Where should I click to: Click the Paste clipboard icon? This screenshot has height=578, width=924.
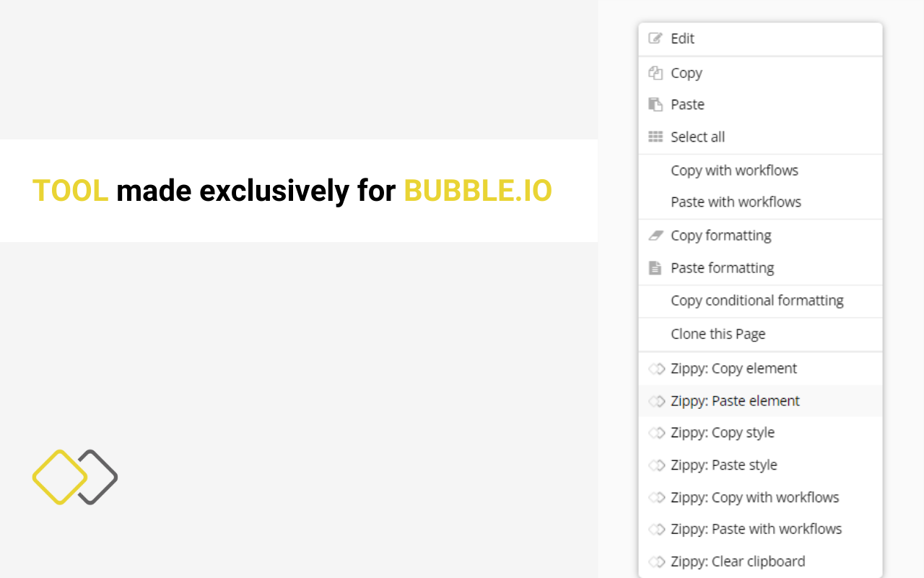655,105
